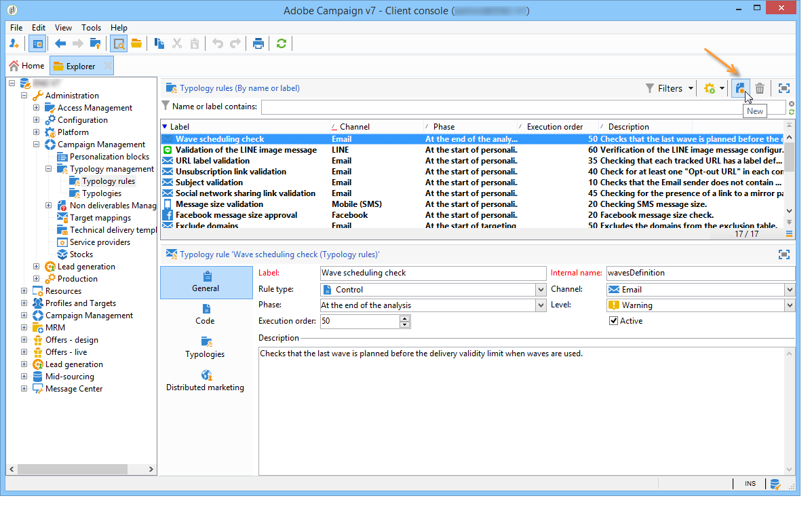
Task: Open the Tools menu
Action: pos(91,27)
